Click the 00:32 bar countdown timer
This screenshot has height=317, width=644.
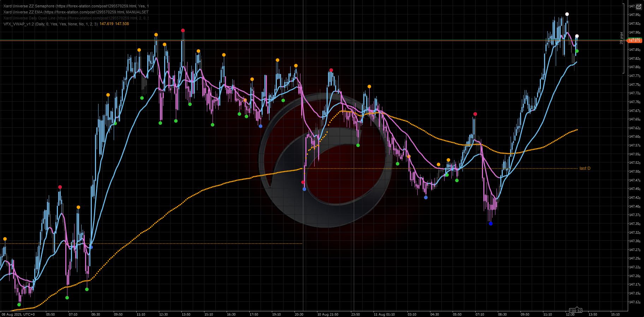click(x=576, y=311)
